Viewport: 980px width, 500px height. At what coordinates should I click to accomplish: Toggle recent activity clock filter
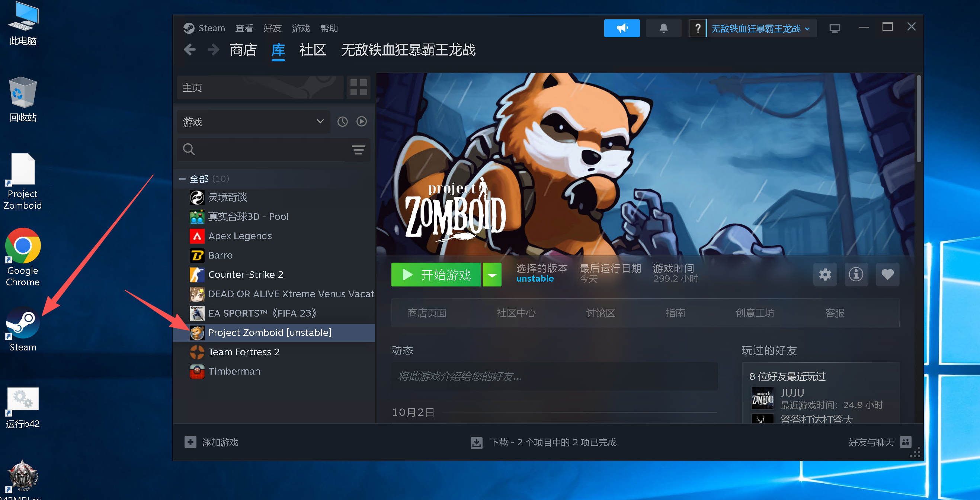tap(342, 122)
